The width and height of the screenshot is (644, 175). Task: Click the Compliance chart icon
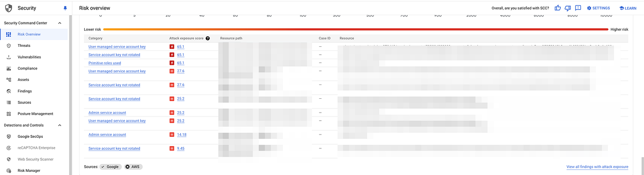[x=9, y=68]
